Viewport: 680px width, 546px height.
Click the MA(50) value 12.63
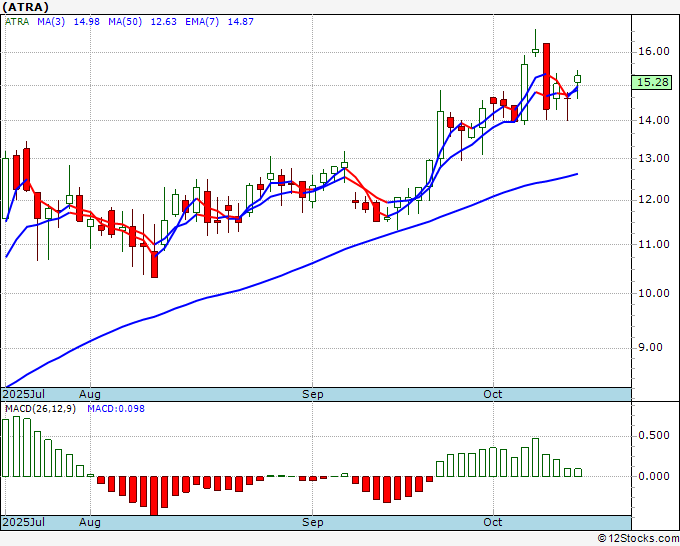pos(163,22)
